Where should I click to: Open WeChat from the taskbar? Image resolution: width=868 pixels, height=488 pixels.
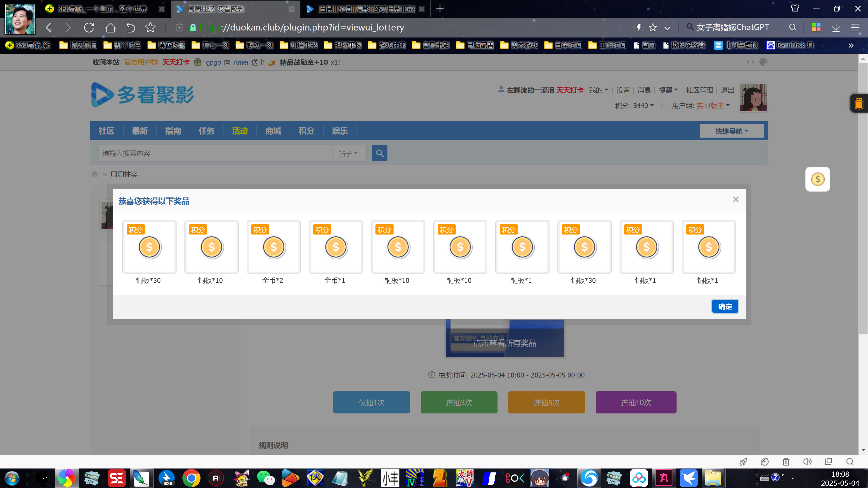266,478
